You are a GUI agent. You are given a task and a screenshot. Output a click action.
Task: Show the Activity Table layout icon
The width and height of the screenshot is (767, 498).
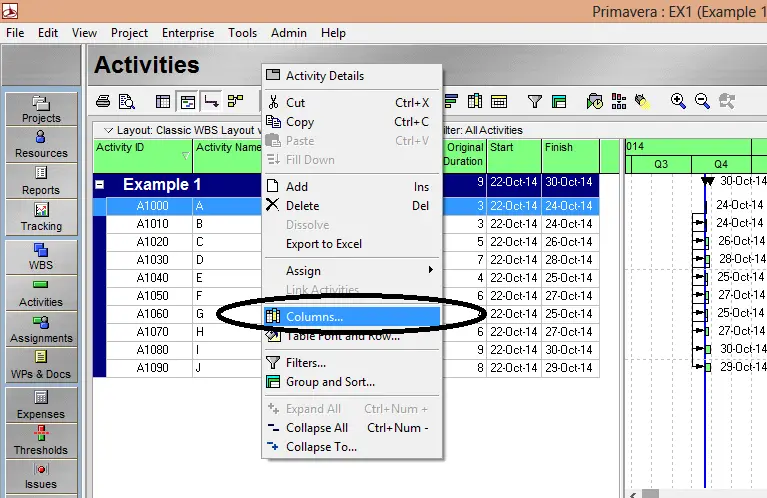163,101
